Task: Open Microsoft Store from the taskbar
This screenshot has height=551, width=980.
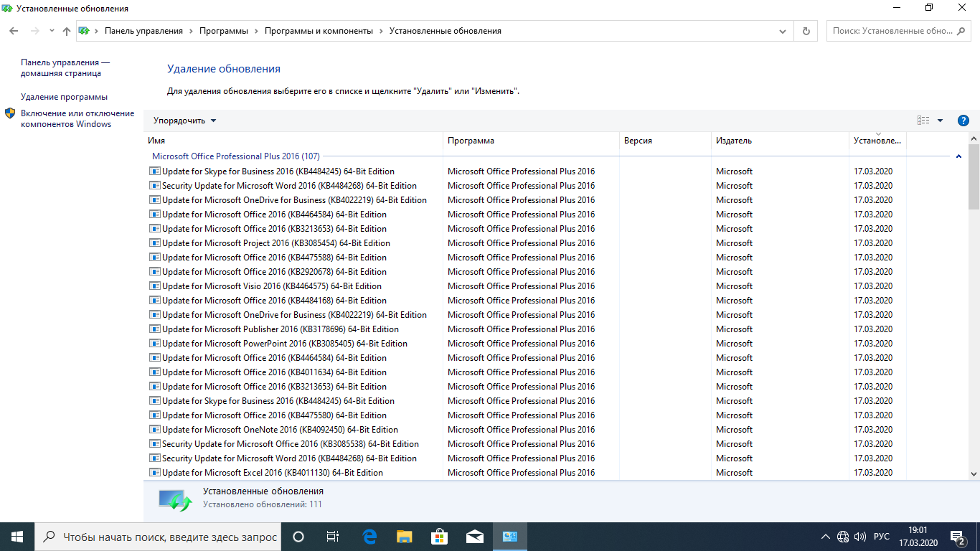Action: 439,537
